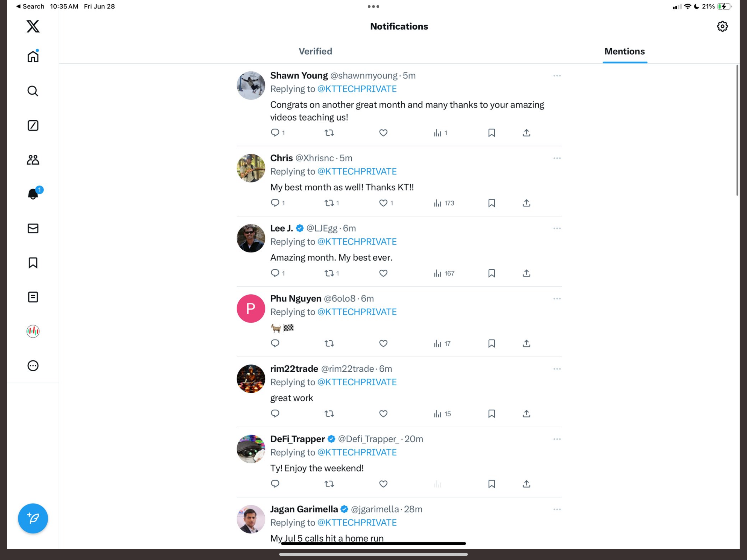Like Shawn Young's reply
Image resolution: width=747 pixels, height=560 pixels.
(383, 133)
